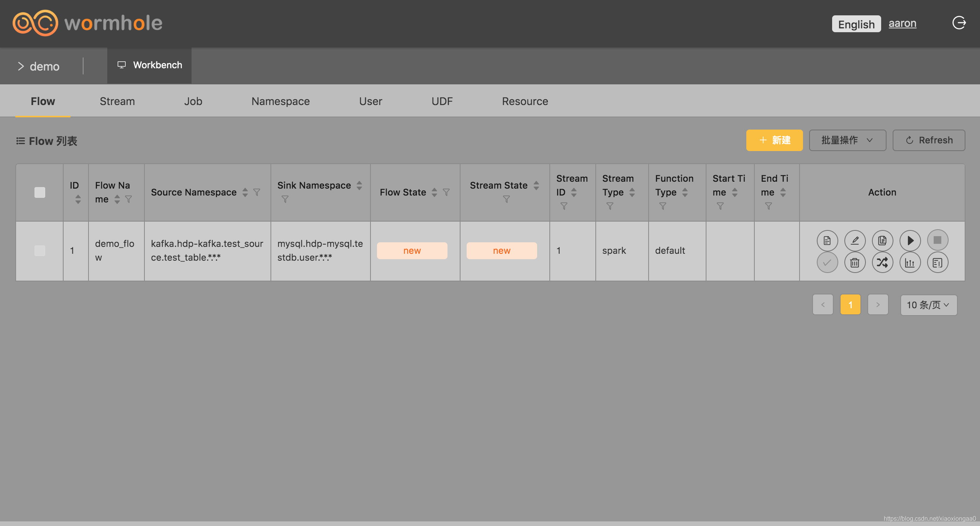Tick the select-all checkbox in table header

tap(40, 192)
